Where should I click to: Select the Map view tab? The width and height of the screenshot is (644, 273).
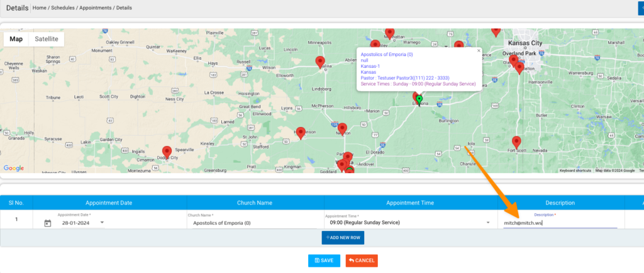pyautogui.click(x=16, y=39)
